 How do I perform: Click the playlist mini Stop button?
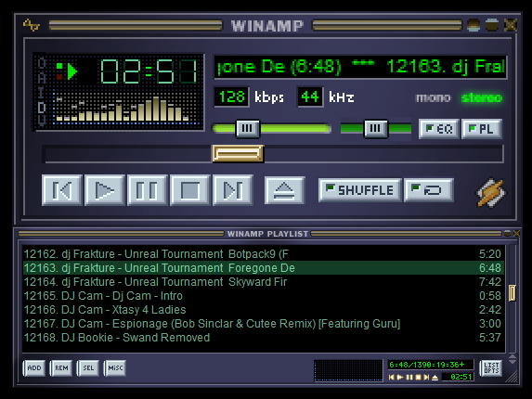tap(418, 378)
